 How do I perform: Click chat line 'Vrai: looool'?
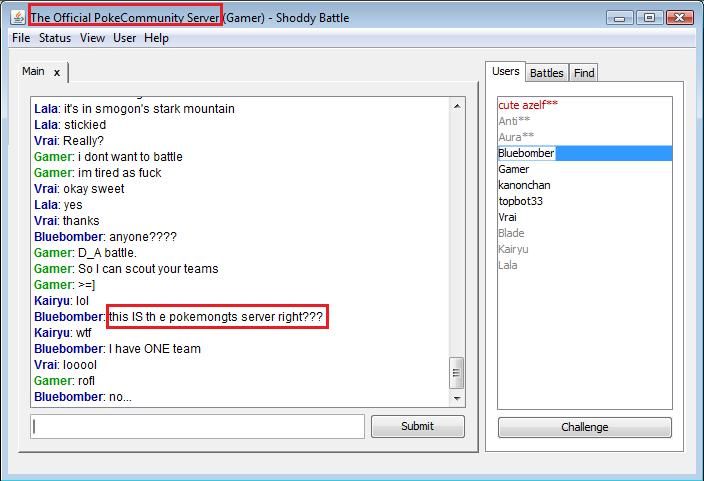pyautogui.click(x=66, y=365)
